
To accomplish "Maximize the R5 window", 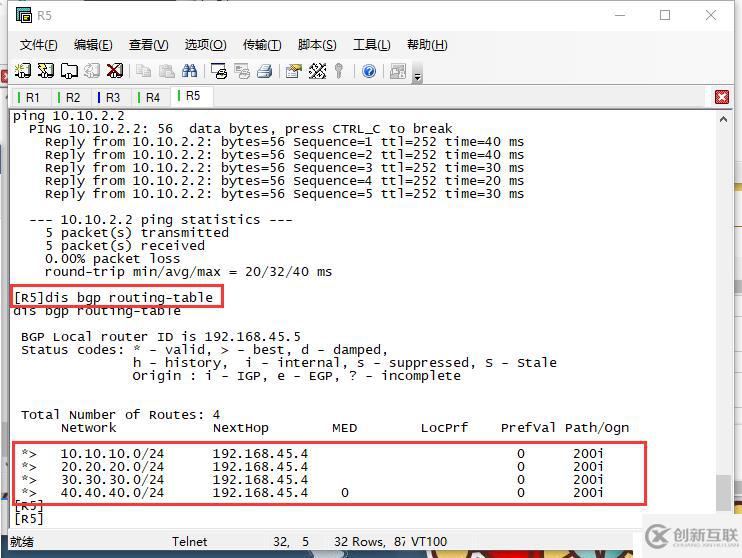I will click(665, 15).
